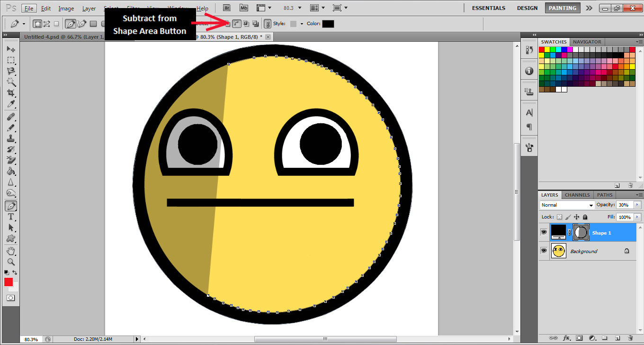Select the Type tool
The image size is (644, 345).
[x=10, y=217]
